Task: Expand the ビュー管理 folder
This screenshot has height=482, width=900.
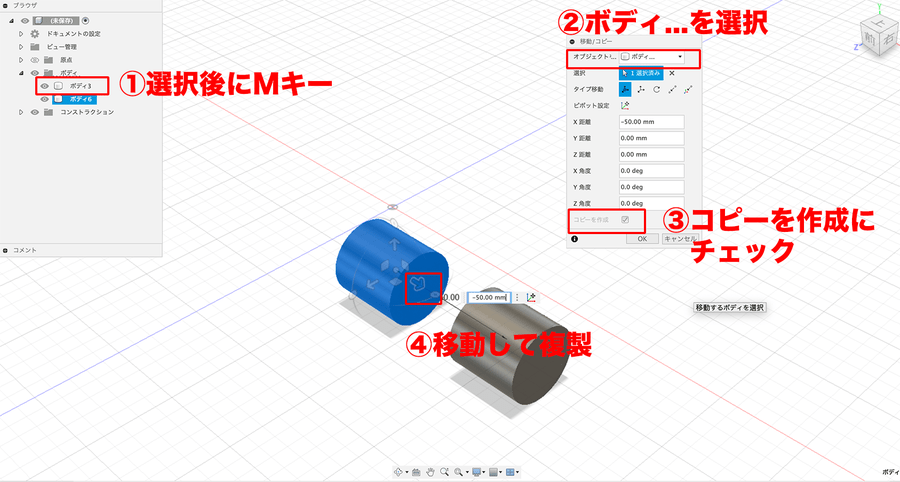Action: point(21,47)
